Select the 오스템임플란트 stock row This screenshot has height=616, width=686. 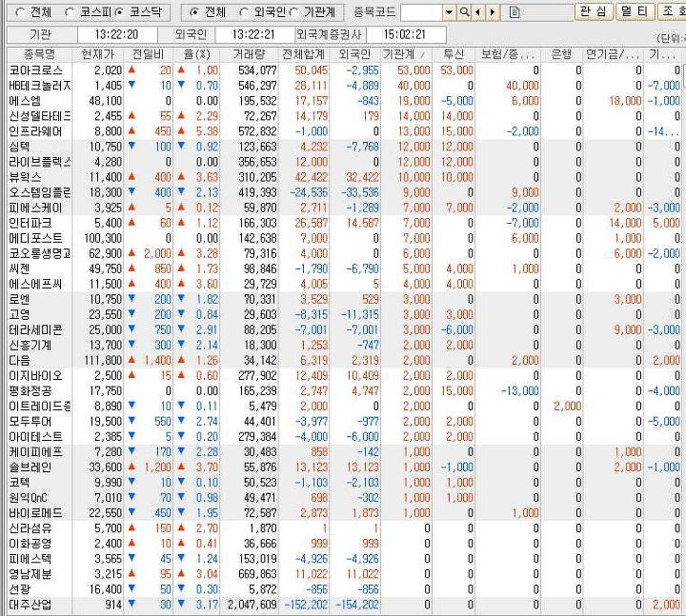[346, 192]
